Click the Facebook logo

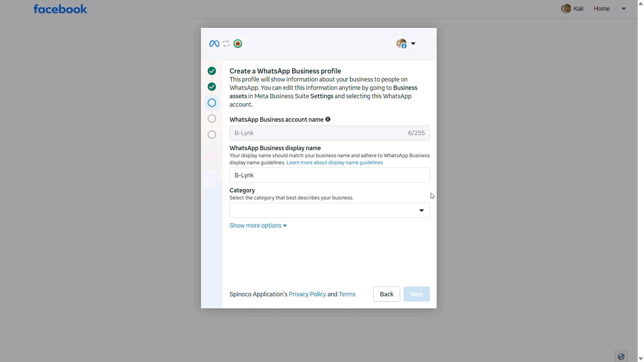pyautogui.click(x=60, y=9)
